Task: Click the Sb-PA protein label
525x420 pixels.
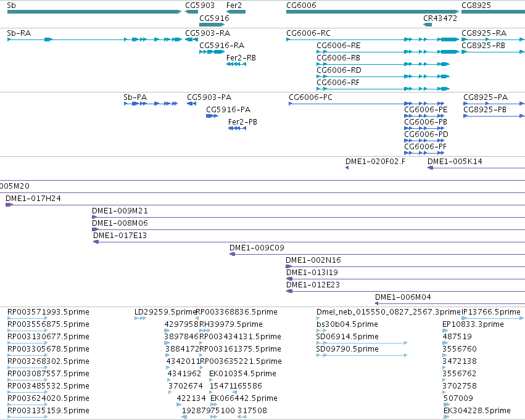Action: click(x=135, y=97)
